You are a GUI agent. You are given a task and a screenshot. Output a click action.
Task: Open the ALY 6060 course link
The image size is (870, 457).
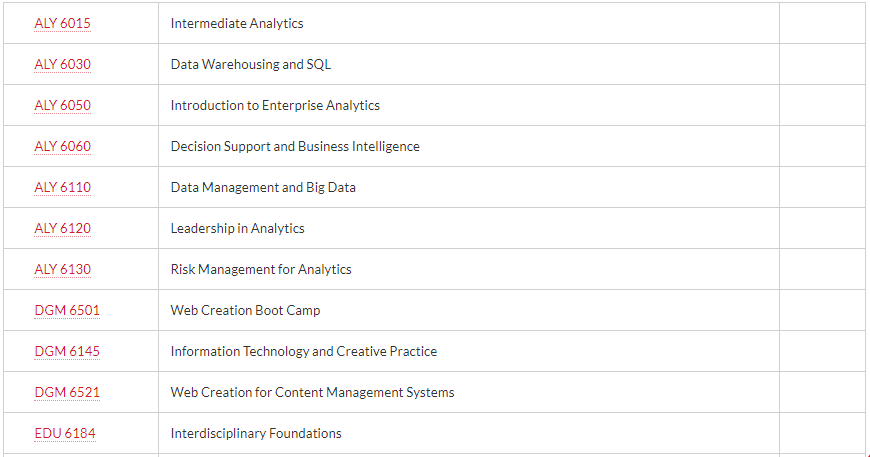(62, 146)
